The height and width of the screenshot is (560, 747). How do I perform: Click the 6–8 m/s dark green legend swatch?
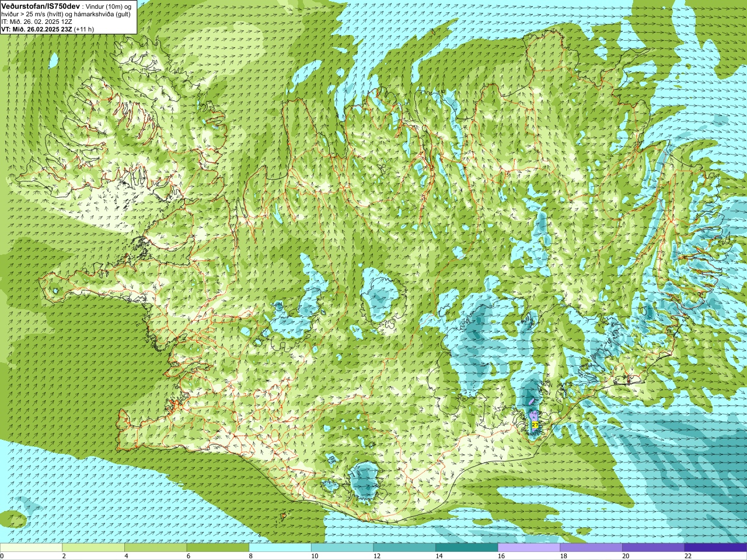click(218, 548)
